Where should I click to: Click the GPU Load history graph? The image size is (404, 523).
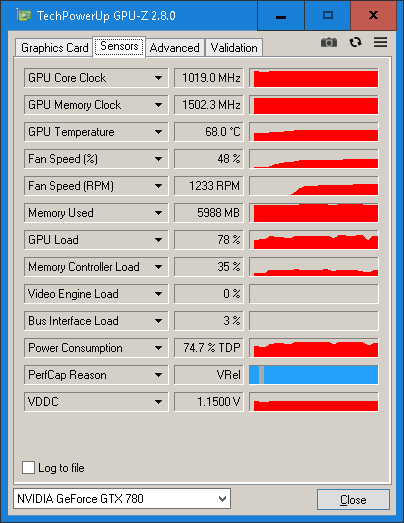[x=314, y=240]
